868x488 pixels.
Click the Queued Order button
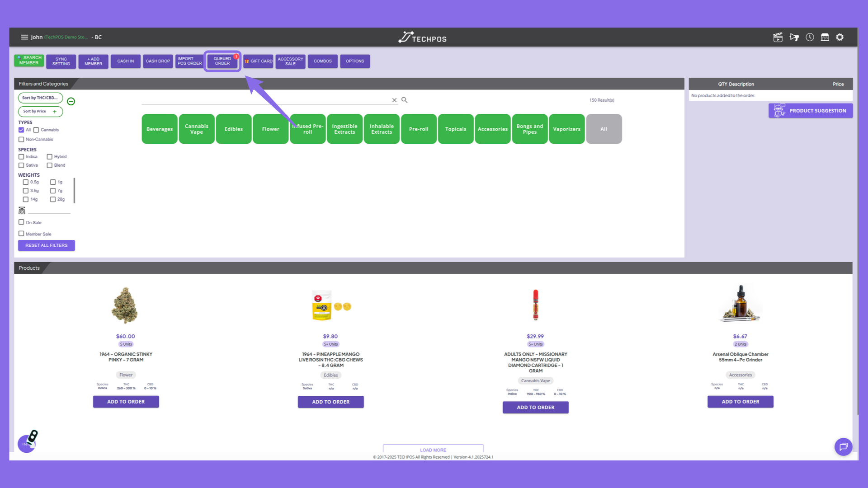point(222,61)
